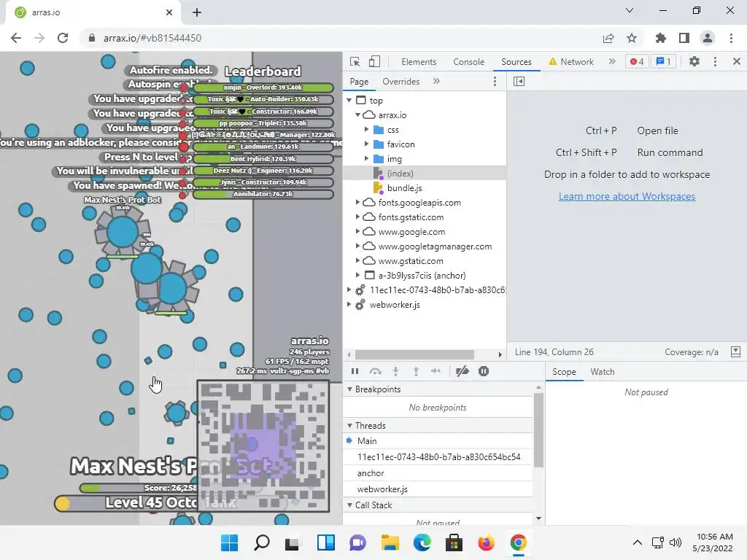Select the anchor thread
This screenshot has width=747, height=560.
[438, 473]
